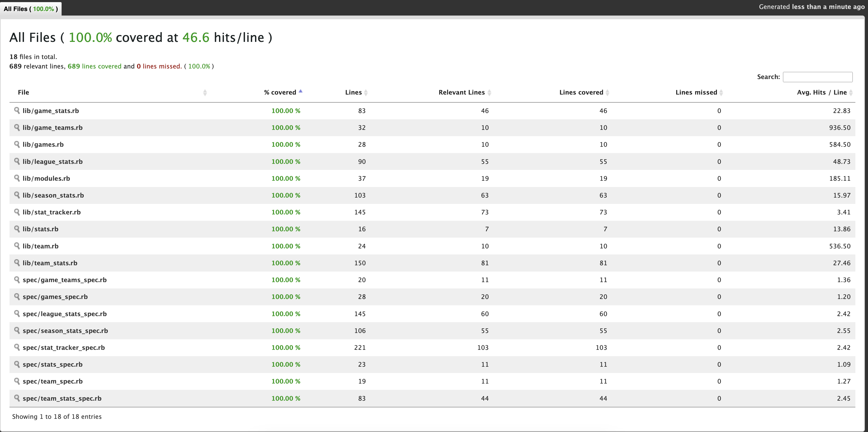Open spec/stat_tracker_spec.rb file link

click(x=64, y=348)
